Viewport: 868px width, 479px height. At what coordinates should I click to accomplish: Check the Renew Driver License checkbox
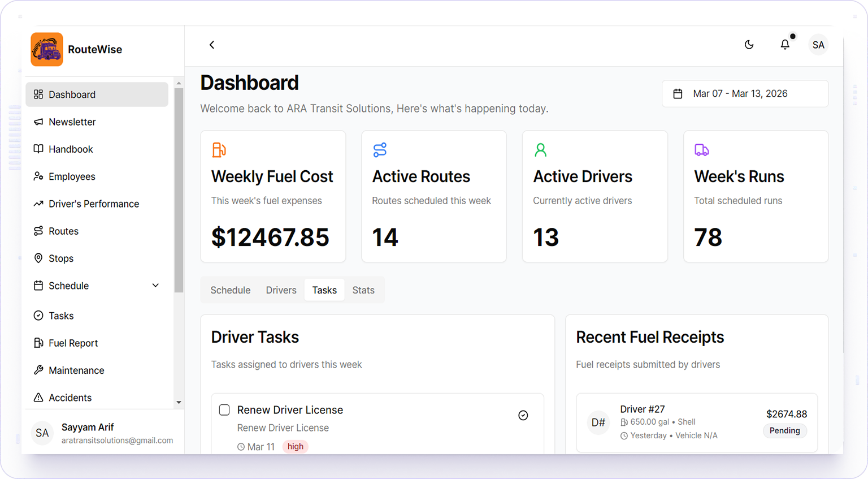pos(224,410)
